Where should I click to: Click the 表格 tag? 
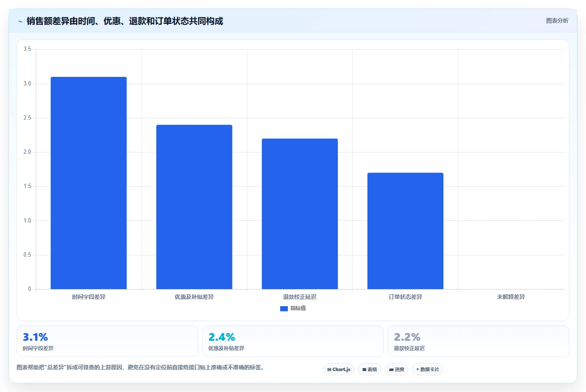coord(369,369)
